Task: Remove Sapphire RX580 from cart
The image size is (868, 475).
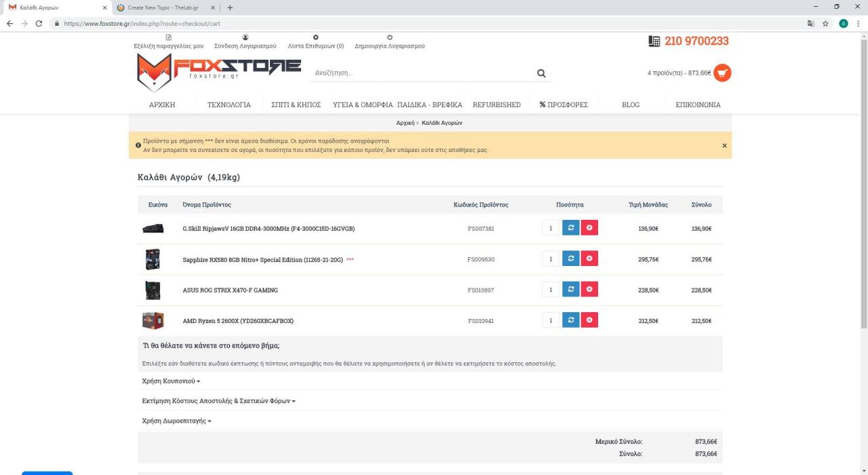Action: pos(589,259)
